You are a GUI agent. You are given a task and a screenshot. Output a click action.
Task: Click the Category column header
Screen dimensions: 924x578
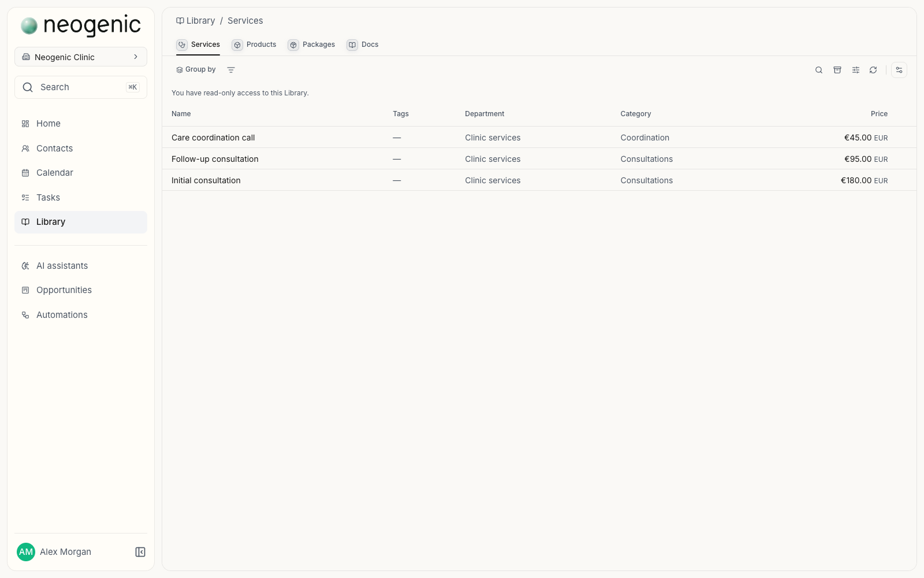(x=636, y=114)
